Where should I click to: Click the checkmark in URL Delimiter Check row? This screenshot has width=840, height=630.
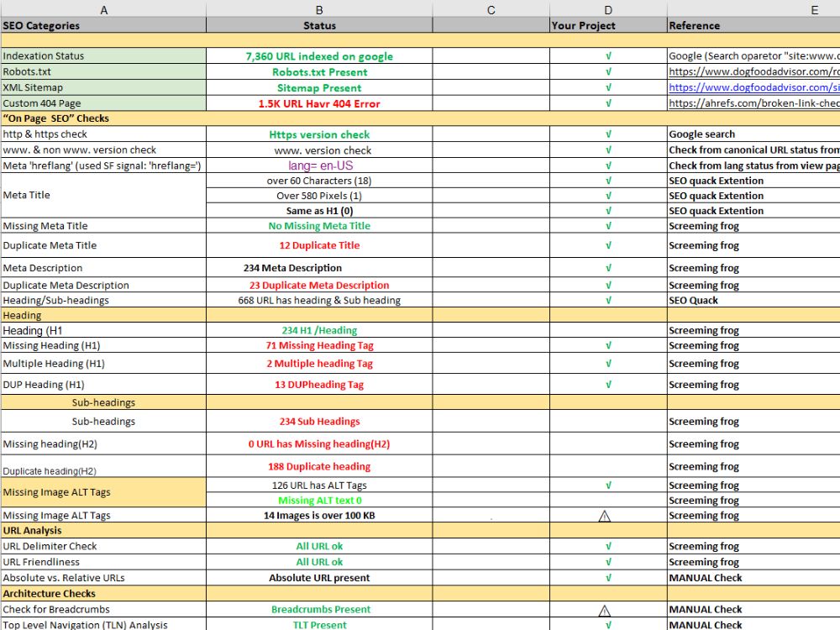608,547
